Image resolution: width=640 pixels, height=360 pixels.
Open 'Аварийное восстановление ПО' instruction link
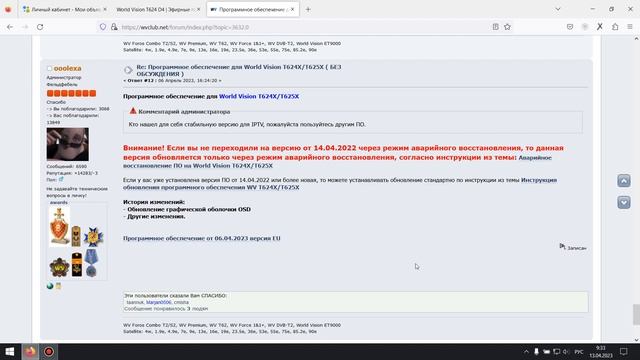pyautogui.click(x=337, y=162)
